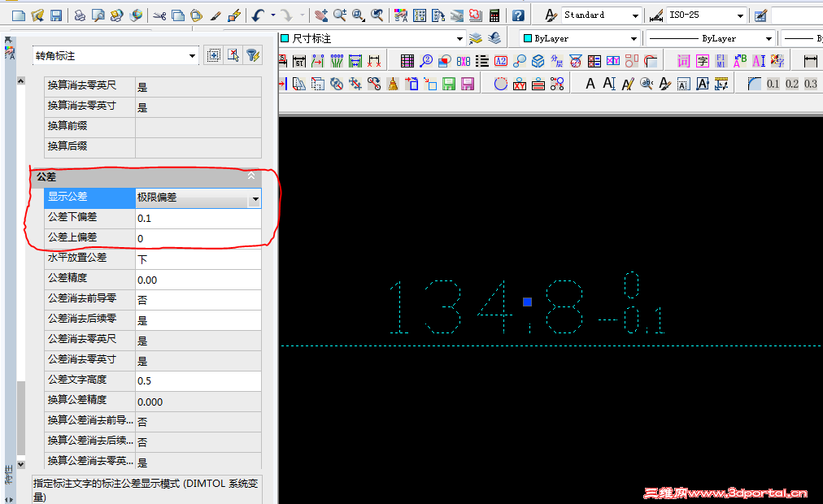823x504 pixels.
Task: Click the Quick Select funnel icon
Action: pos(252,55)
